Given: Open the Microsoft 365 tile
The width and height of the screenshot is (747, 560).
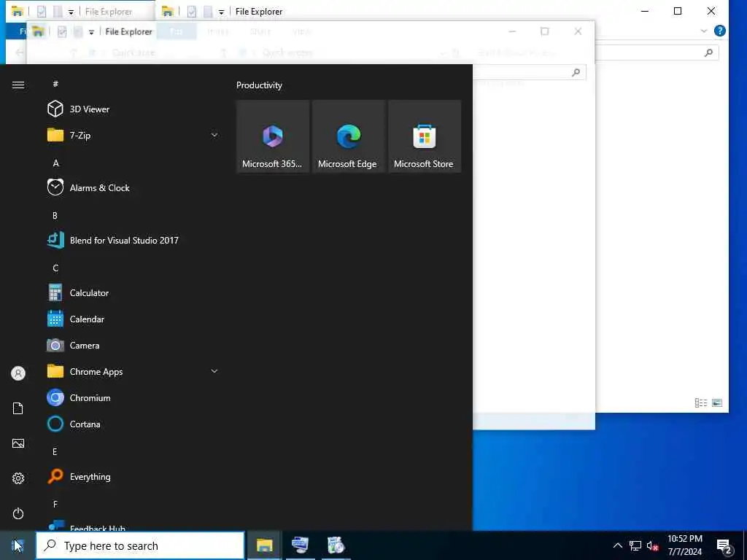Looking at the screenshot, I should (x=273, y=136).
